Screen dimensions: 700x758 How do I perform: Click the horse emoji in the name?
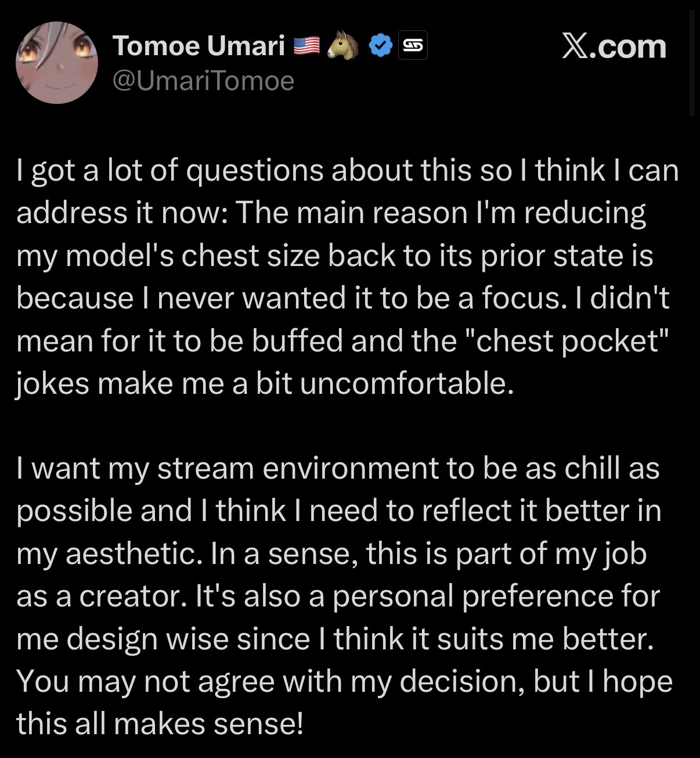pyautogui.click(x=342, y=46)
